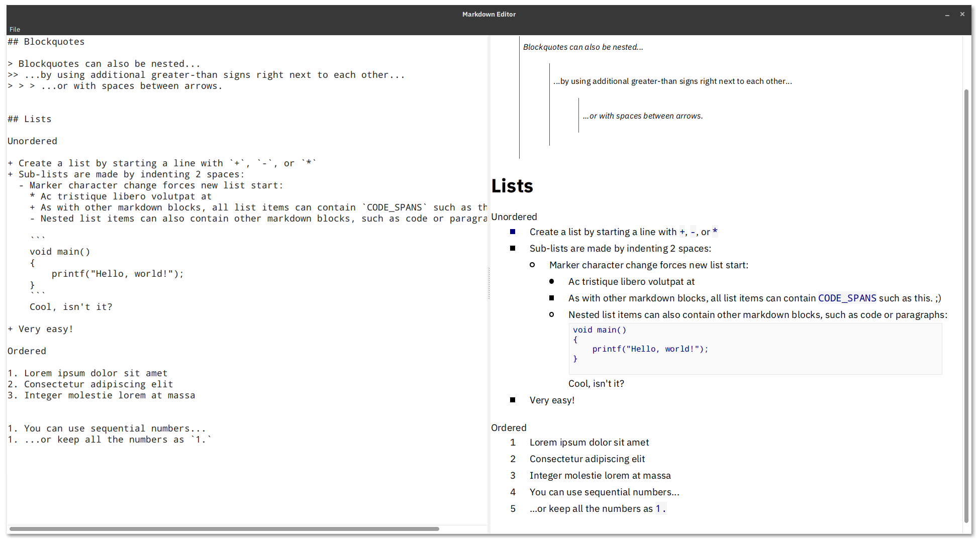Open the File menu
980x544 pixels.
pos(15,29)
